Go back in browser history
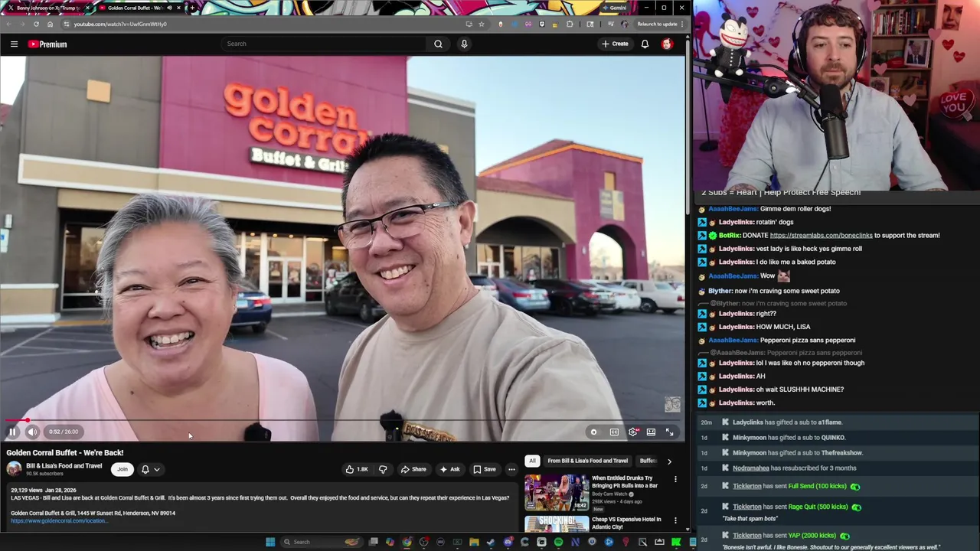The height and width of the screenshot is (551, 980). 8,24
